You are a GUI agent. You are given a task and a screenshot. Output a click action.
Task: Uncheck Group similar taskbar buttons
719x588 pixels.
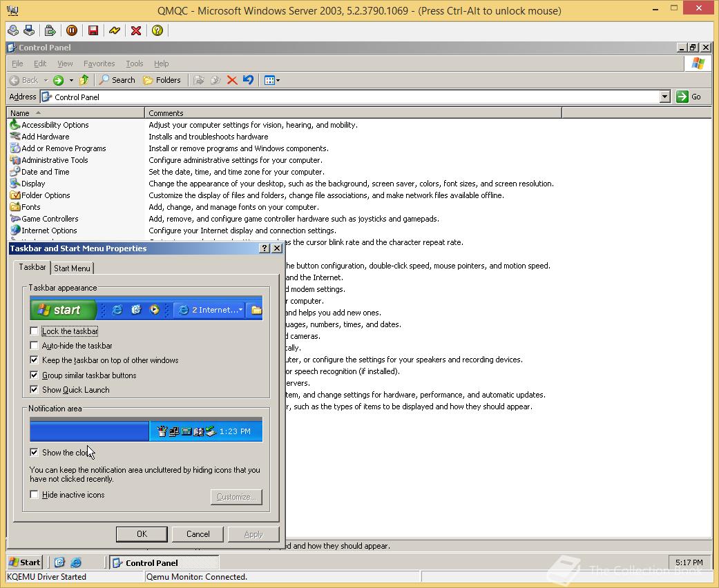pyautogui.click(x=34, y=375)
